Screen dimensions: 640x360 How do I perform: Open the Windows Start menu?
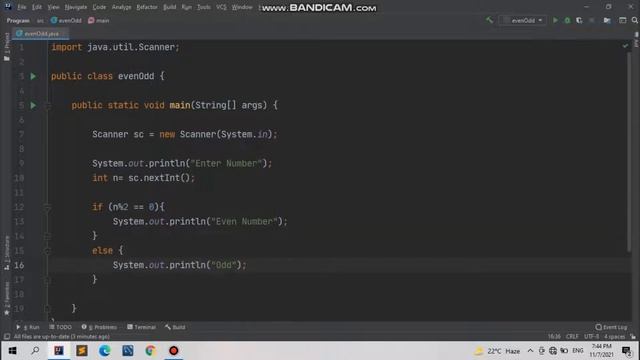pyautogui.click(x=12, y=351)
